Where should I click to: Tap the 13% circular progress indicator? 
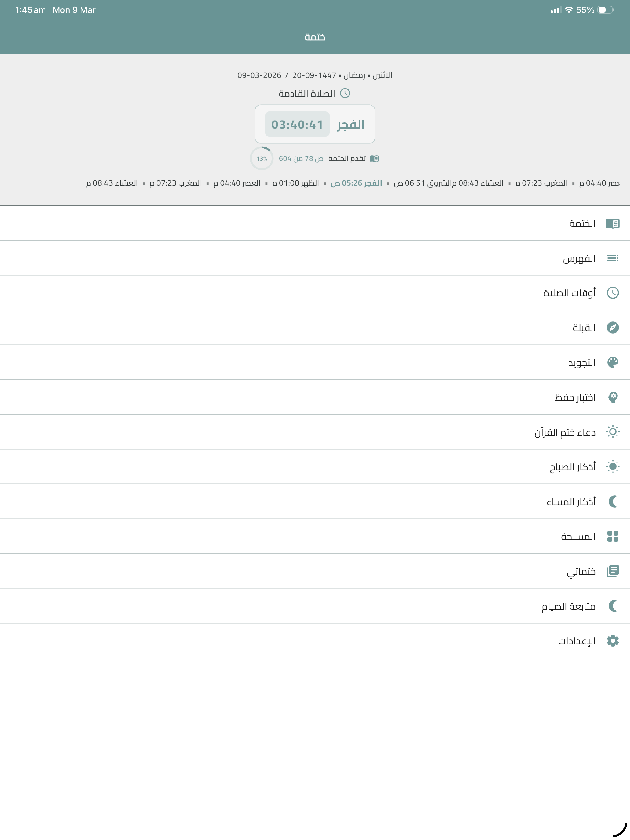tap(262, 158)
